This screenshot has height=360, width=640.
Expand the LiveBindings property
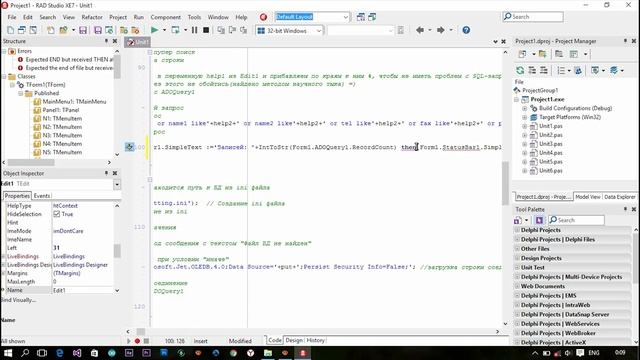(4, 257)
